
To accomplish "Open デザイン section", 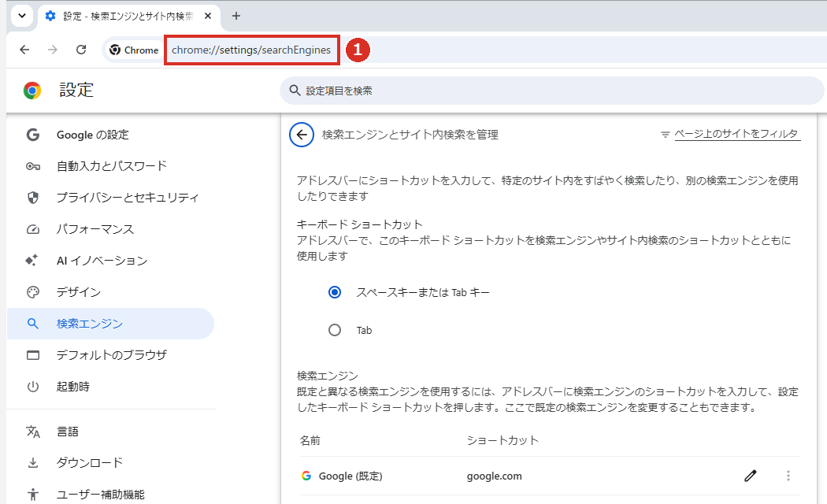I will click(111, 292).
